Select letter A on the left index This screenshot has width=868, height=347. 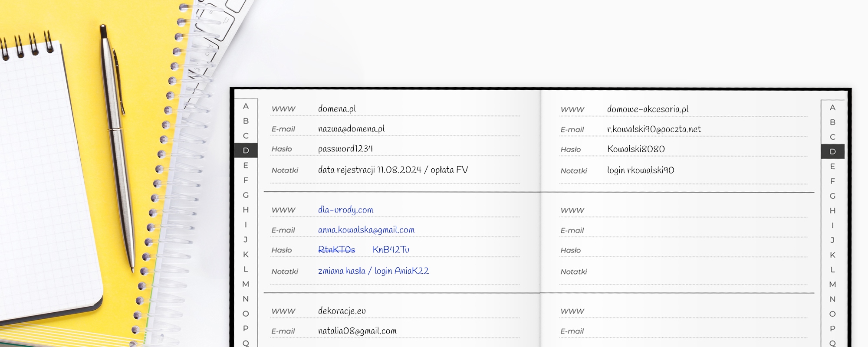tap(246, 106)
